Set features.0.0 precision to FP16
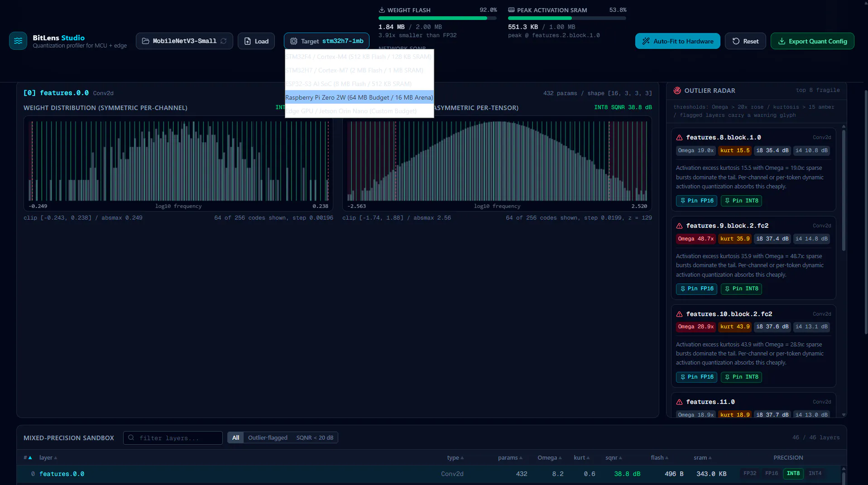 (772, 474)
